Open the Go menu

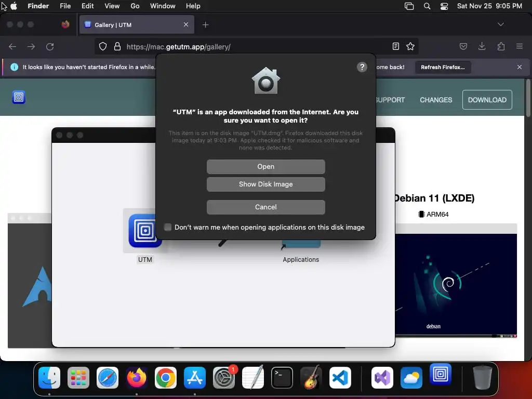(x=135, y=6)
